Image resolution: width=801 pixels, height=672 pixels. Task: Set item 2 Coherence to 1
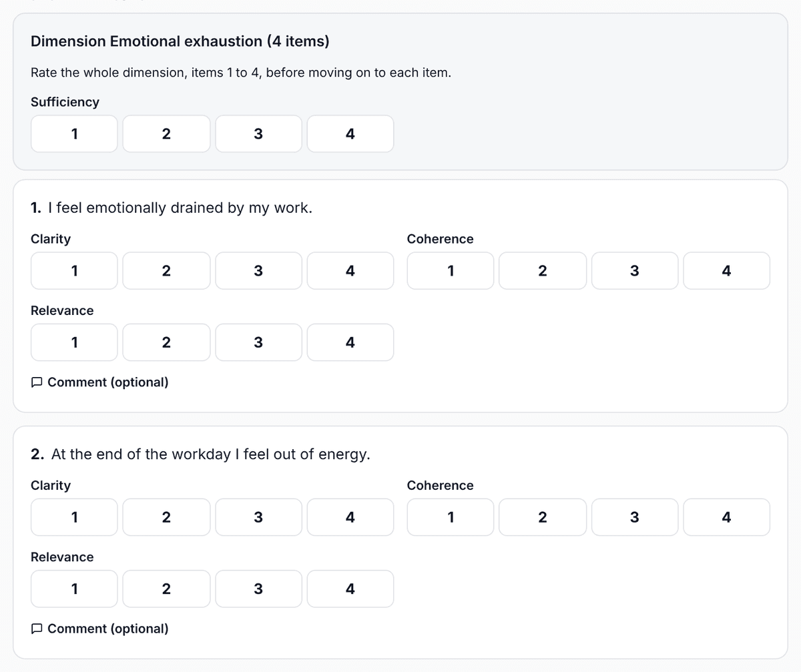click(x=451, y=517)
